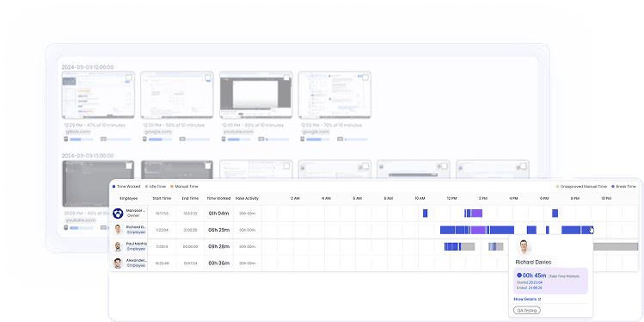Click the blue dot icon beside 00h 45m
644x322 pixels.
coord(519,276)
